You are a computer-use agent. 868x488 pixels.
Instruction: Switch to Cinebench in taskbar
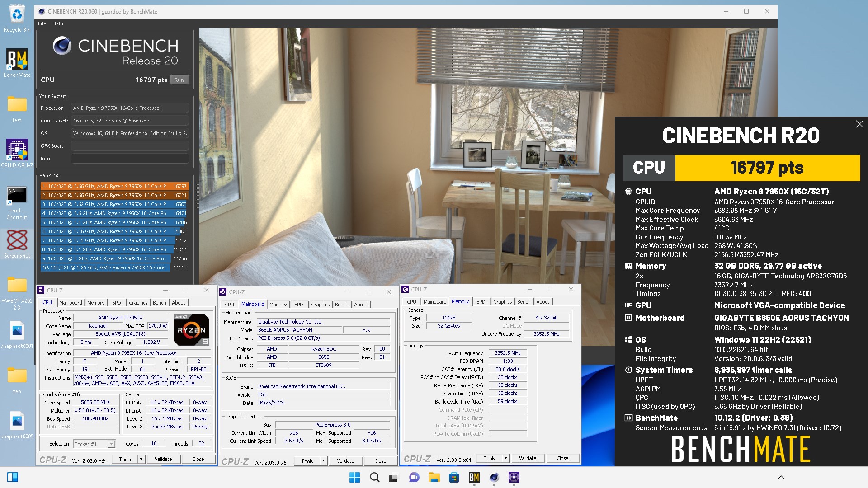tap(494, 477)
